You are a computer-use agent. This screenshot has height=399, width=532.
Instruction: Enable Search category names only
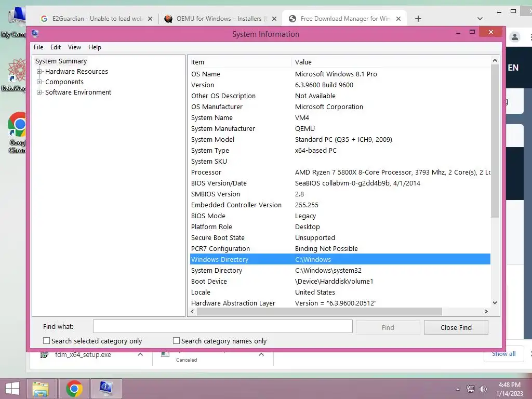pyautogui.click(x=176, y=341)
